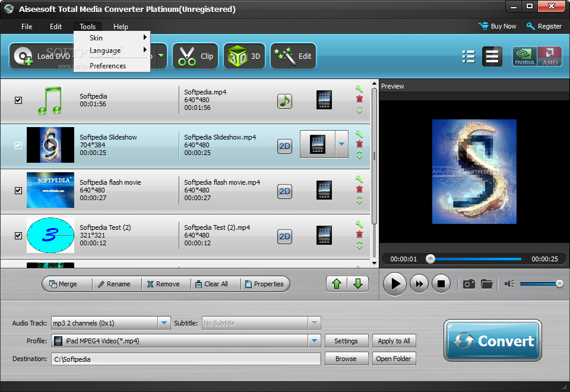Click the 2D badge for Softpedia Test (2).mp4

pyautogui.click(x=284, y=236)
